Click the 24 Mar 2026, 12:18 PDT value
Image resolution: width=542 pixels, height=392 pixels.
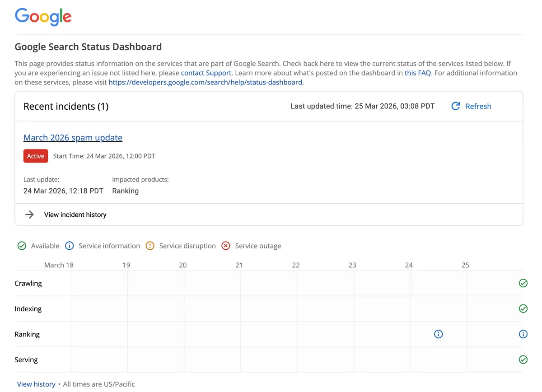63,191
